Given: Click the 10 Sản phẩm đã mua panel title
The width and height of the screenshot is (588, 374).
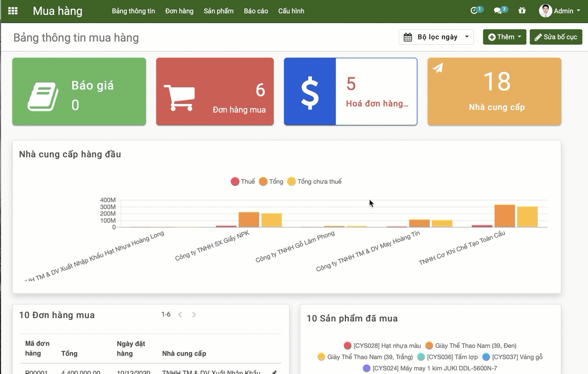Looking at the screenshot, I should 352,319.
